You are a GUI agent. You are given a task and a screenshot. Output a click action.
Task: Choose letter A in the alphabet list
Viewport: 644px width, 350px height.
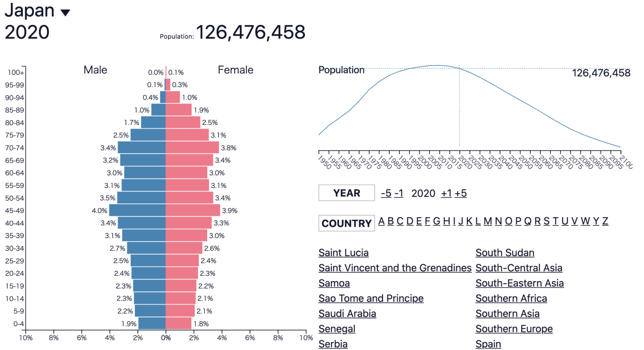[381, 221]
